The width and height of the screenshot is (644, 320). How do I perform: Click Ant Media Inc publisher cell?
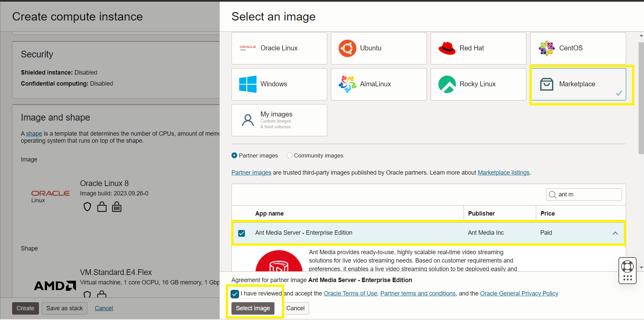point(486,233)
